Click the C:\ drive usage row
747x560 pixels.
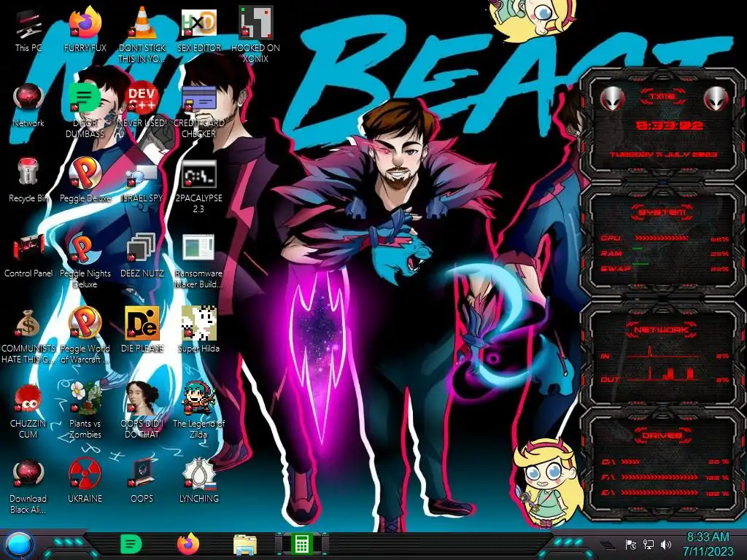click(665, 462)
